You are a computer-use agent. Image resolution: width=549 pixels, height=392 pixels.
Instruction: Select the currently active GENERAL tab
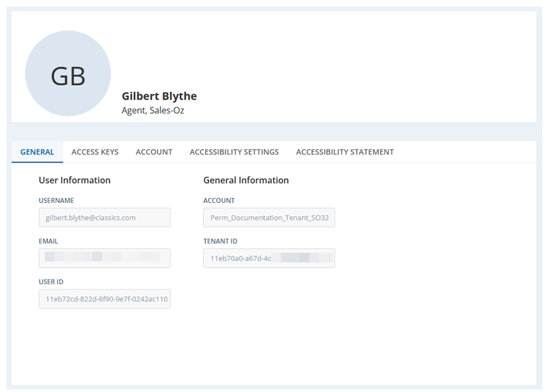coord(37,152)
